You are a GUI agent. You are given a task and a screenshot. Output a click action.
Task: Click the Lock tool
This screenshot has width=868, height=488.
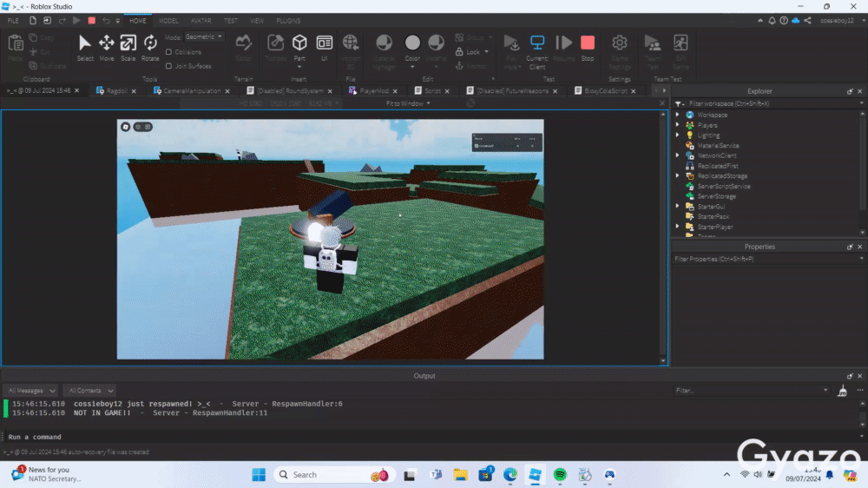pos(472,52)
